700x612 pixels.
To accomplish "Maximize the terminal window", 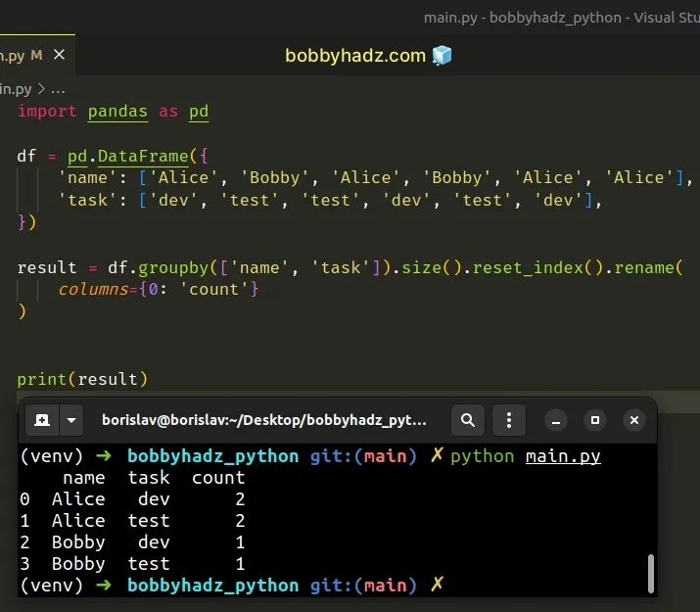I will pyautogui.click(x=594, y=420).
